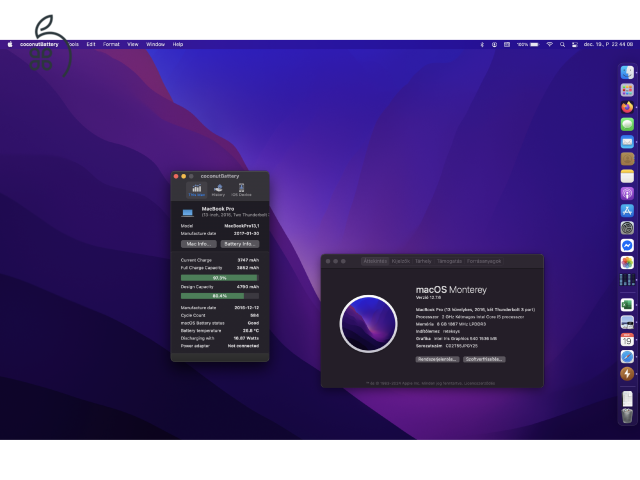Click the "Cycle Count" row label
The image size is (640, 480).
[193, 316]
